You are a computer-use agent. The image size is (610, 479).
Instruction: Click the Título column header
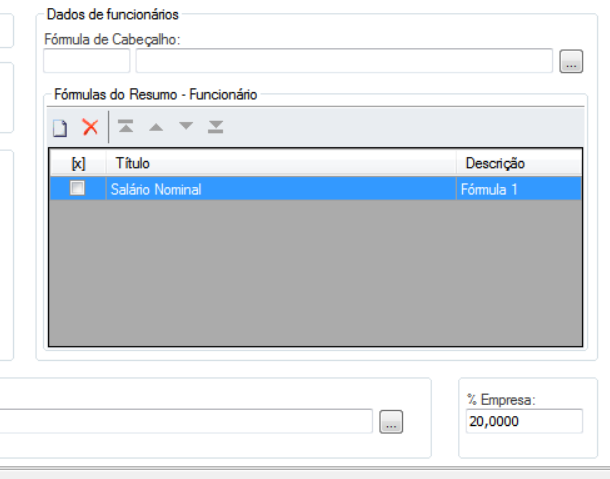point(281,163)
